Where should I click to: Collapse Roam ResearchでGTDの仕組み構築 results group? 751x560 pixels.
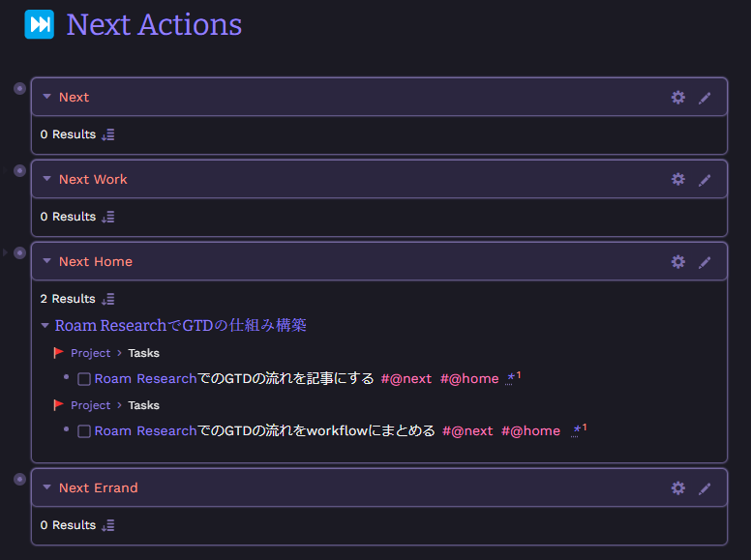(x=45, y=326)
